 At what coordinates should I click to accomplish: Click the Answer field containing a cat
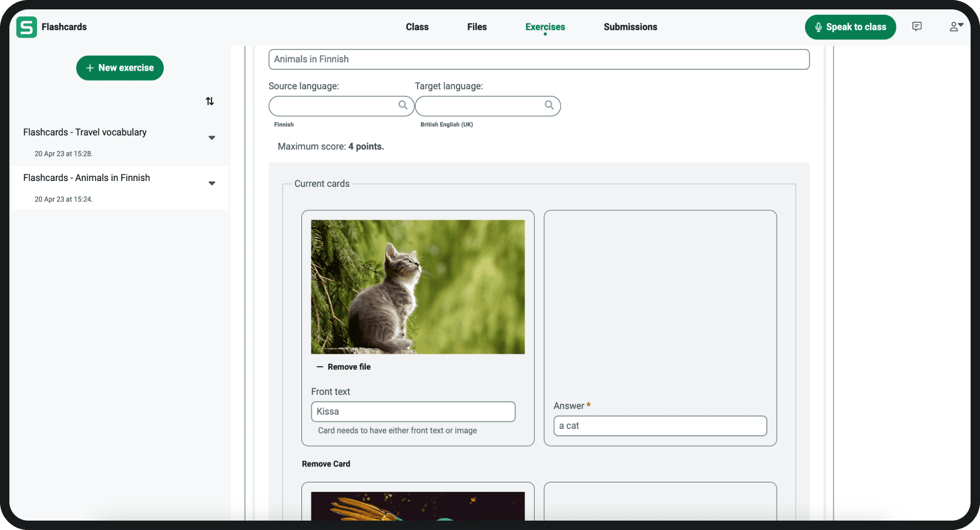(660, 426)
